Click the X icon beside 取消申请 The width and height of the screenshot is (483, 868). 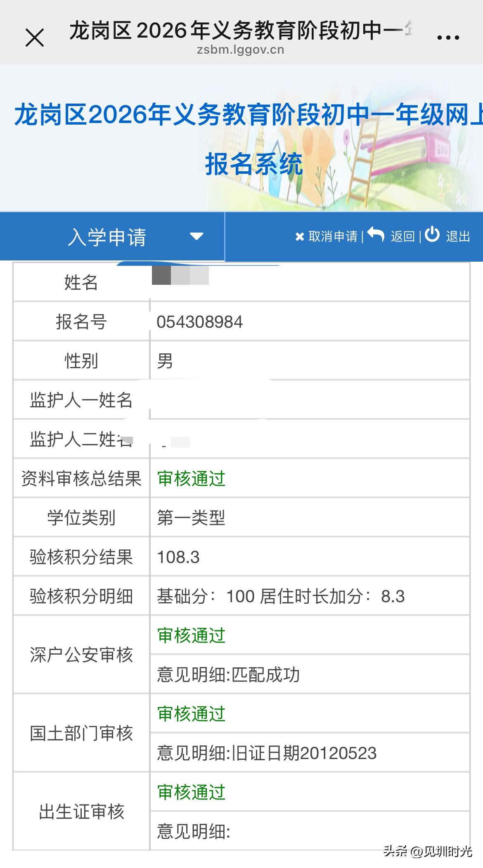coord(300,237)
